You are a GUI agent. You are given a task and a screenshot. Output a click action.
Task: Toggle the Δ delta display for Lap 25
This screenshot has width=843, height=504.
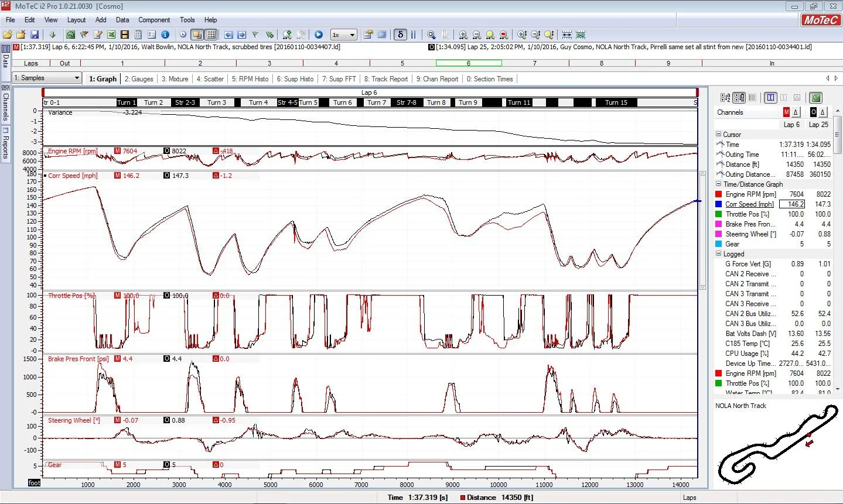822,112
